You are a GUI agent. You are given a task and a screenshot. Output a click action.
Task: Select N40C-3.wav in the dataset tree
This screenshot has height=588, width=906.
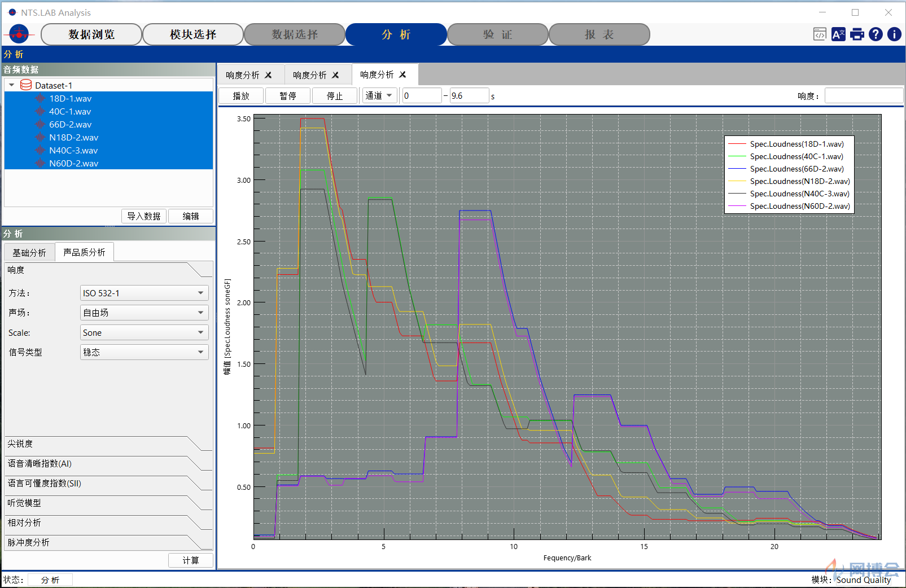108,150
